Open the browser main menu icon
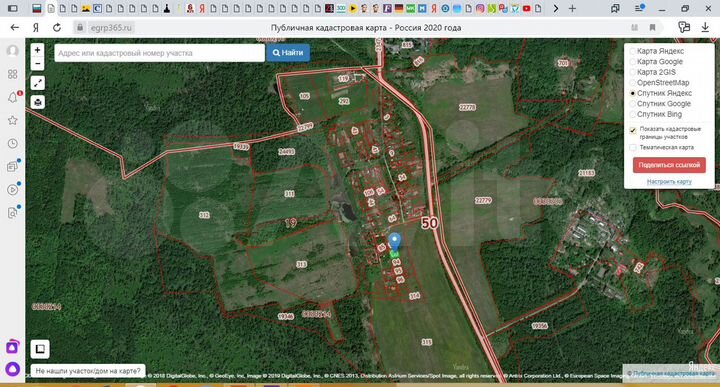Image resolution: width=720 pixels, height=387 pixels. coord(639,8)
